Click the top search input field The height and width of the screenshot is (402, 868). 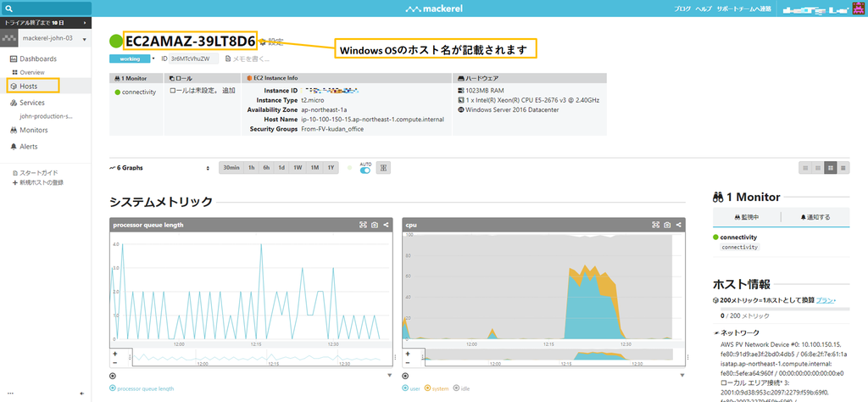click(x=46, y=8)
